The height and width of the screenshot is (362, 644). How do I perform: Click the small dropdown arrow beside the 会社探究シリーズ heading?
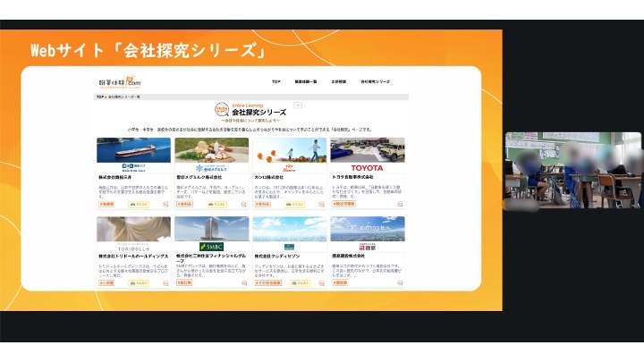click(298, 106)
